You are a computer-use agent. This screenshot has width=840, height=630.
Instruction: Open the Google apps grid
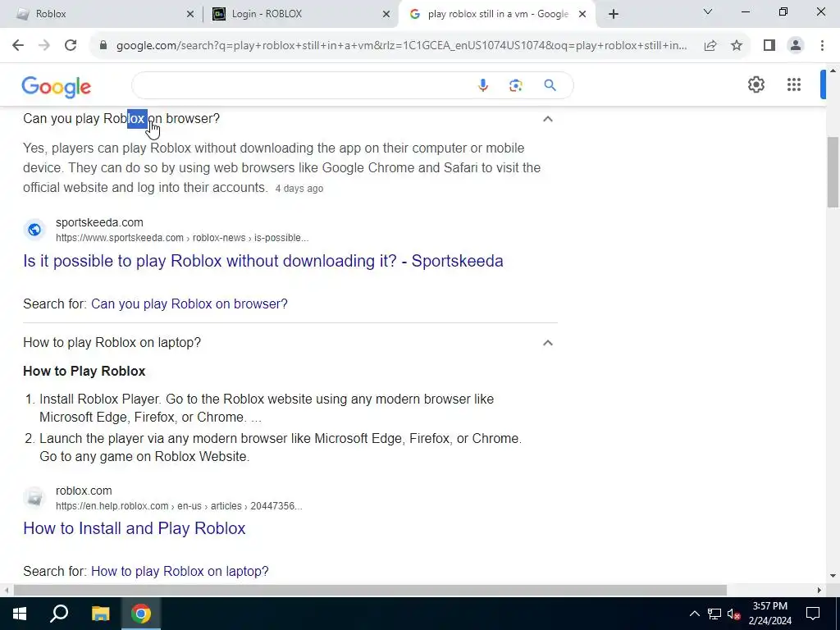tap(794, 84)
